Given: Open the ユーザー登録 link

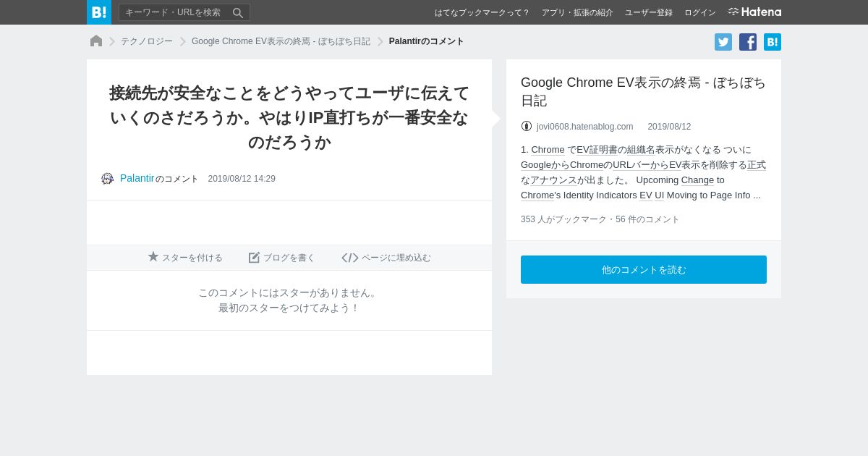Looking at the screenshot, I should click(649, 12).
